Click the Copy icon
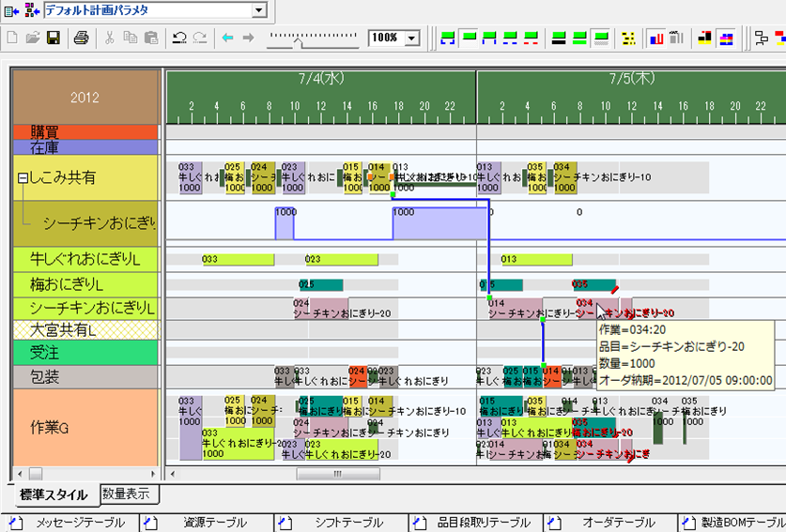This screenshot has height=532, width=786. tap(131, 38)
